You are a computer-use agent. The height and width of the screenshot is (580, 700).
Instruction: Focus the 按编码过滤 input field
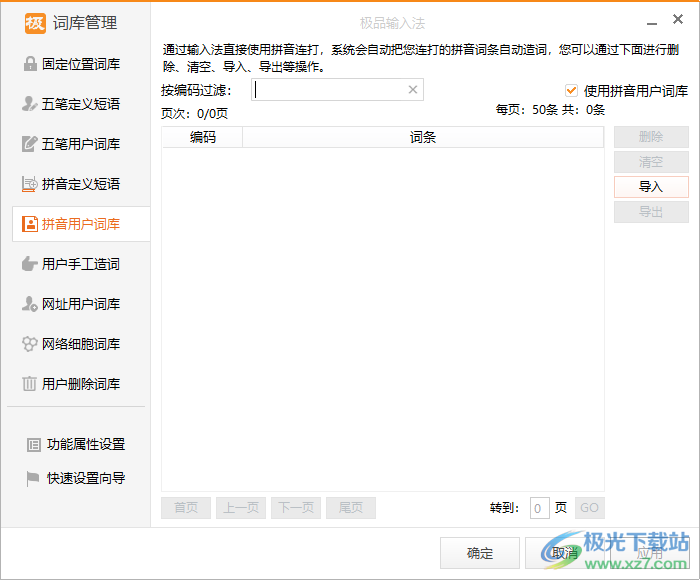pos(337,90)
